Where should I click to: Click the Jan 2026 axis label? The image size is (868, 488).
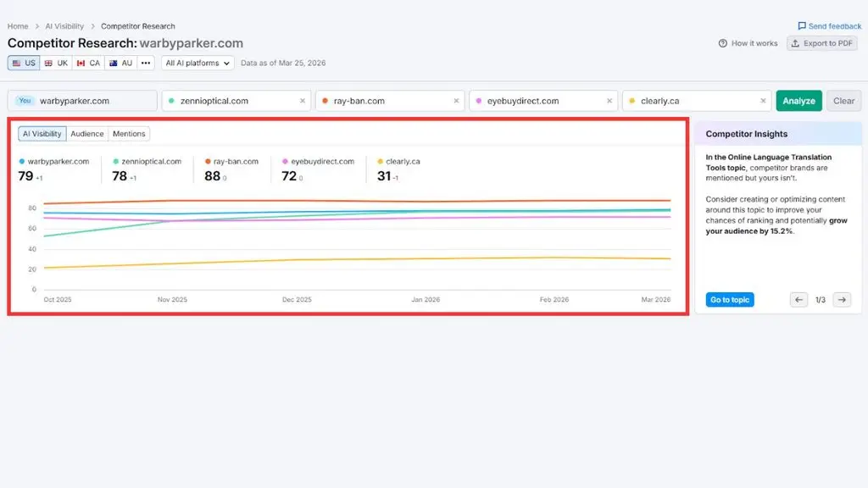click(426, 299)
